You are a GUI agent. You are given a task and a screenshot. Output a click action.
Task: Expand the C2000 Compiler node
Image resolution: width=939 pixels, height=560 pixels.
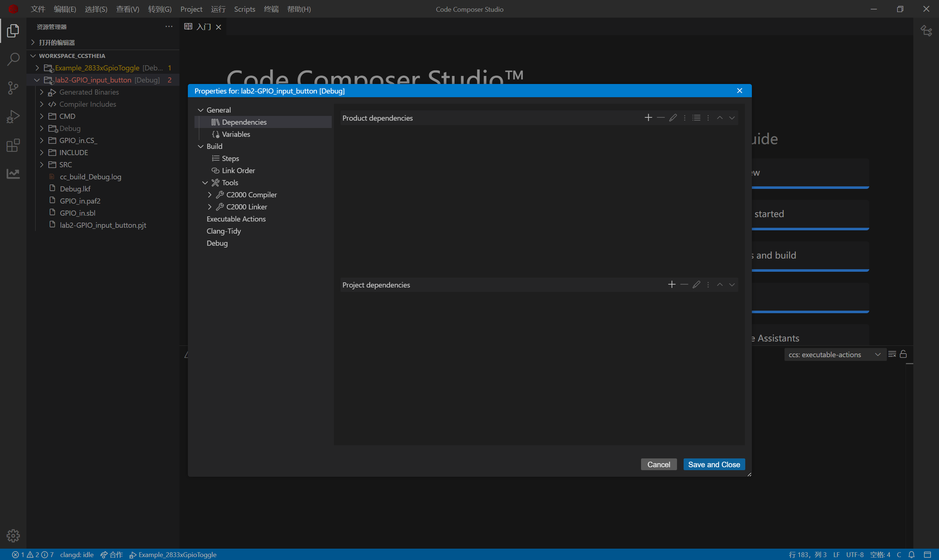[210, 195]
